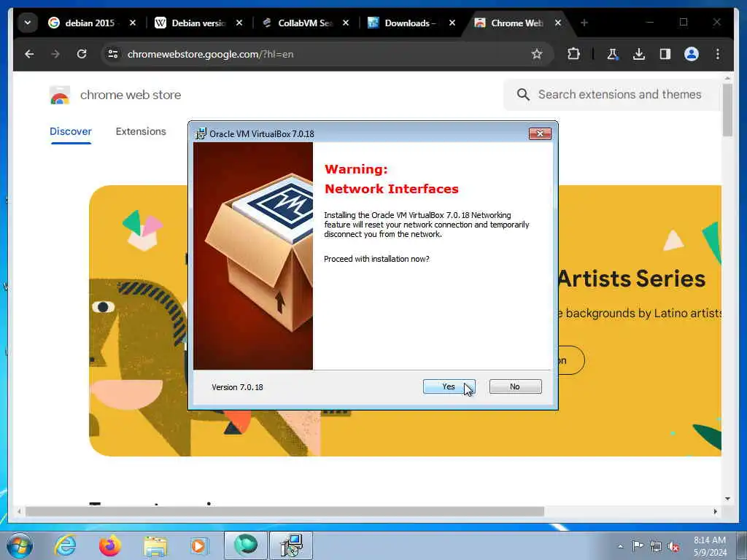
Task: Open the Chrome Extensions puzzle icon
Action: pos(573,54)
